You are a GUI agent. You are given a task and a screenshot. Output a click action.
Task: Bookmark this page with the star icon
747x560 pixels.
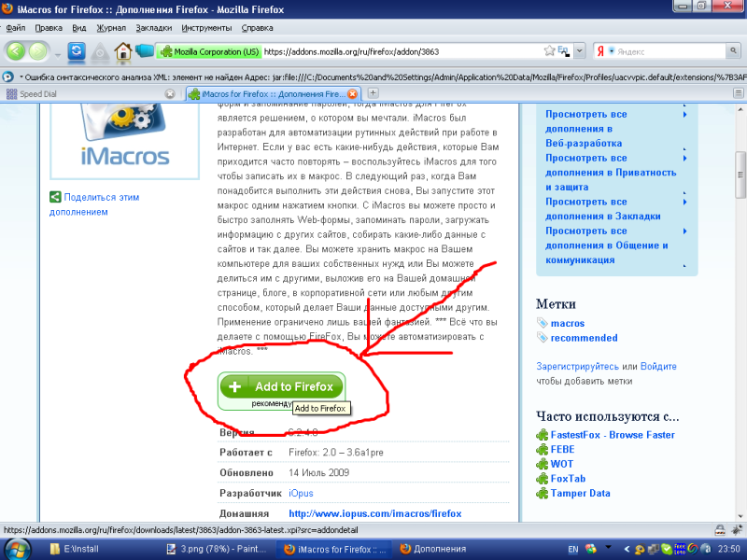pyautogui.click(x=549, y=50)
